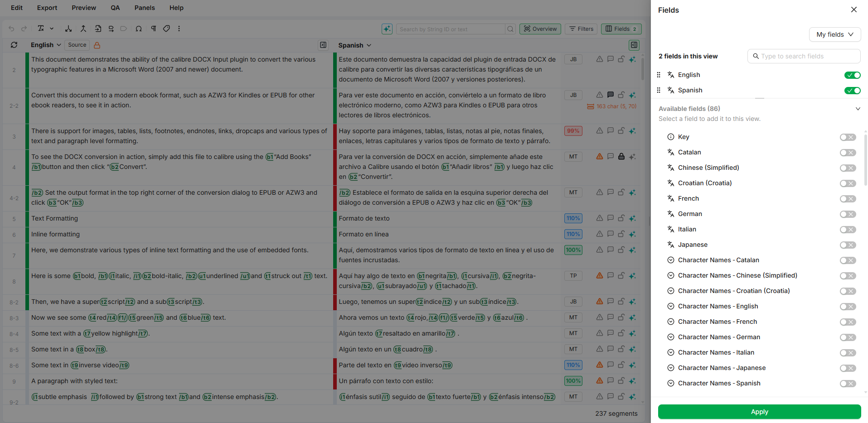Screen dimensions: 868x423
Task: Open the Spanish column language dropdown
Action: click(x=355, y=45)
